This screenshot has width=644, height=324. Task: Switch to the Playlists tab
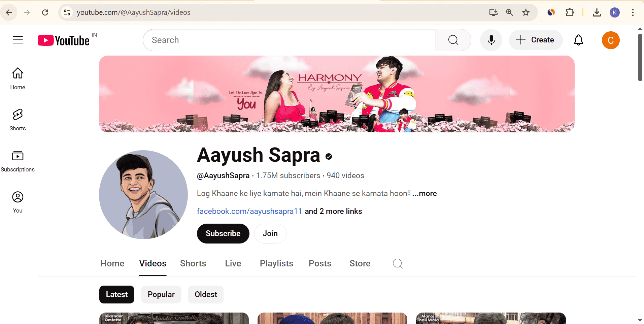pyautogui.click(x=276, y=263)
